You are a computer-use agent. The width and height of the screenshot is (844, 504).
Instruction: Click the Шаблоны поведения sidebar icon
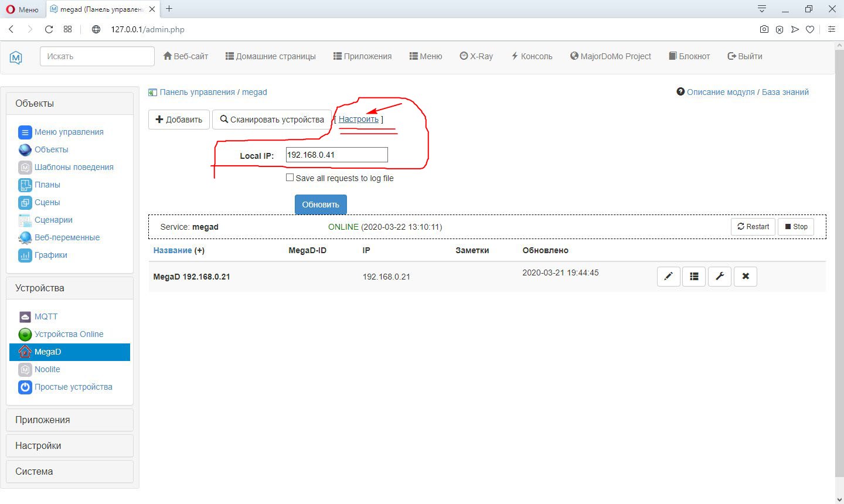(25, 167)
